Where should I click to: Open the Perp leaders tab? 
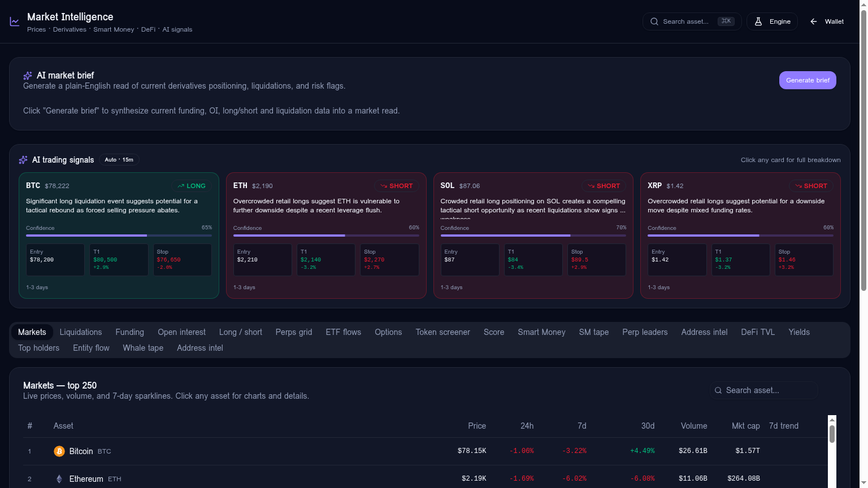645,332
